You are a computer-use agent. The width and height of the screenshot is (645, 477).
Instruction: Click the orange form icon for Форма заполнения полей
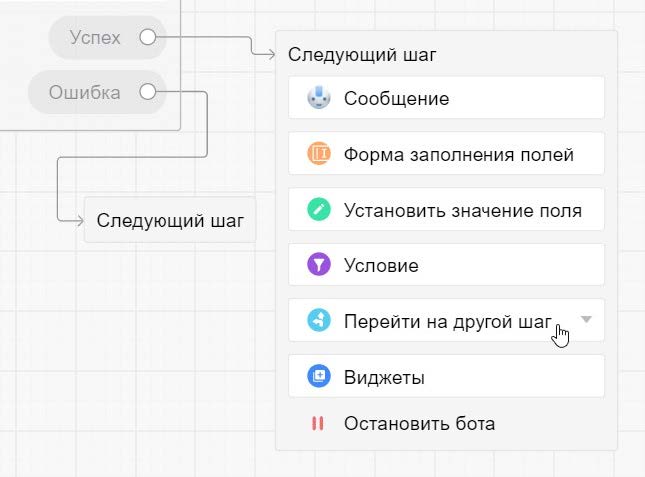coord(318,154)
